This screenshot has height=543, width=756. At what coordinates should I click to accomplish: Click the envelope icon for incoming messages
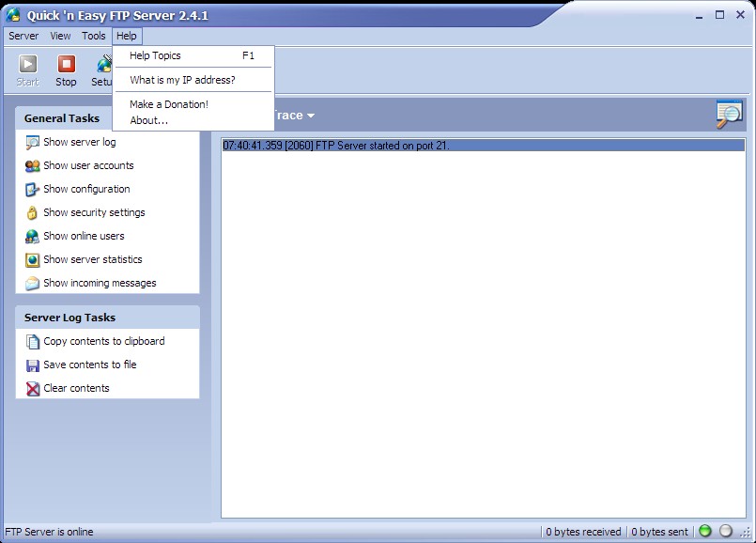[x=32, y=283]
